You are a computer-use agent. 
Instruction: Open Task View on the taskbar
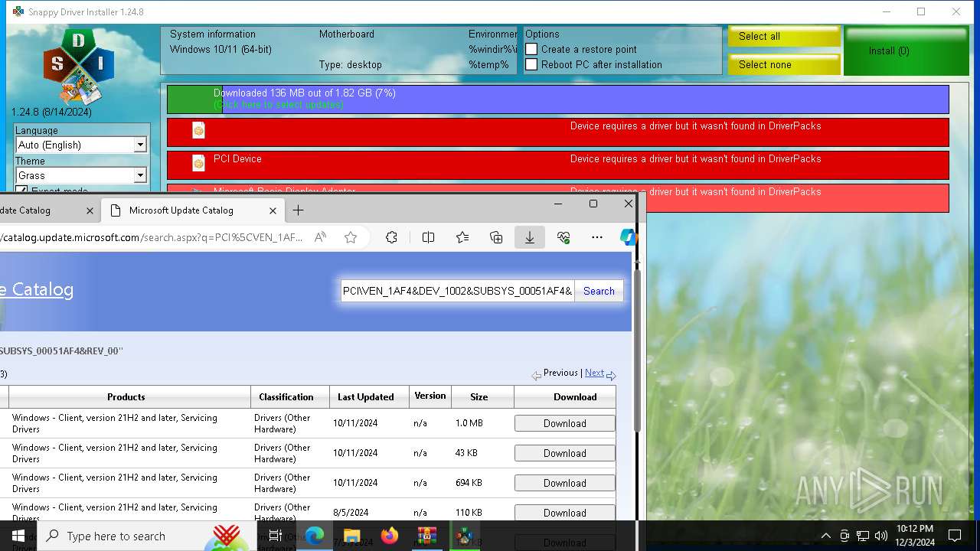[x=276, y=536]
